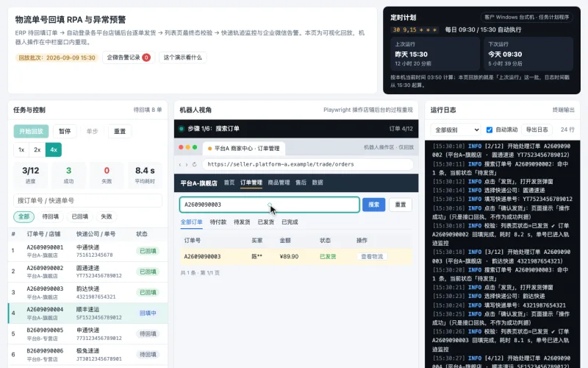Click the red 0 alert count badge
Image resolution: width=588 pixels, height=368 pixels.
(146, 57)
